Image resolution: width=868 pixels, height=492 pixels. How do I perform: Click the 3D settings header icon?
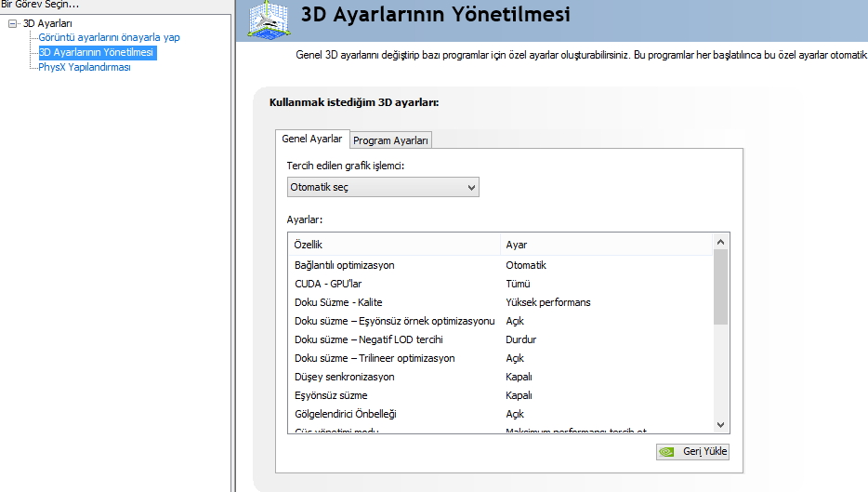tap(268, 20)
